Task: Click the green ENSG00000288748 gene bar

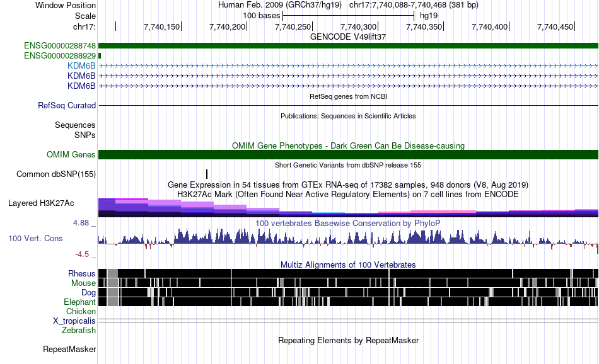Action: point(348,46)
